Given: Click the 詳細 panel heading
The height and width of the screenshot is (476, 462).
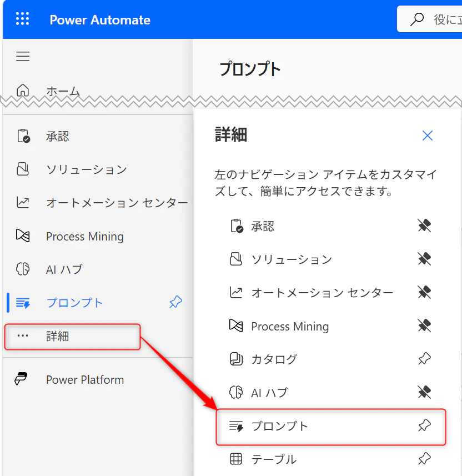Looking at the screenshot, I should (x=230, y=135).
